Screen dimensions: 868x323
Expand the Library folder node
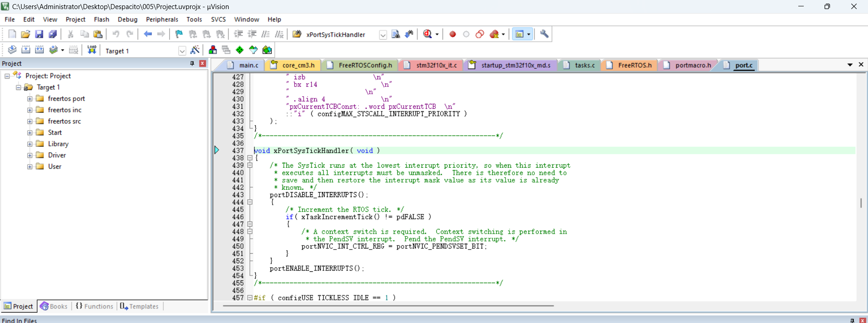click(x=30, y=144)
